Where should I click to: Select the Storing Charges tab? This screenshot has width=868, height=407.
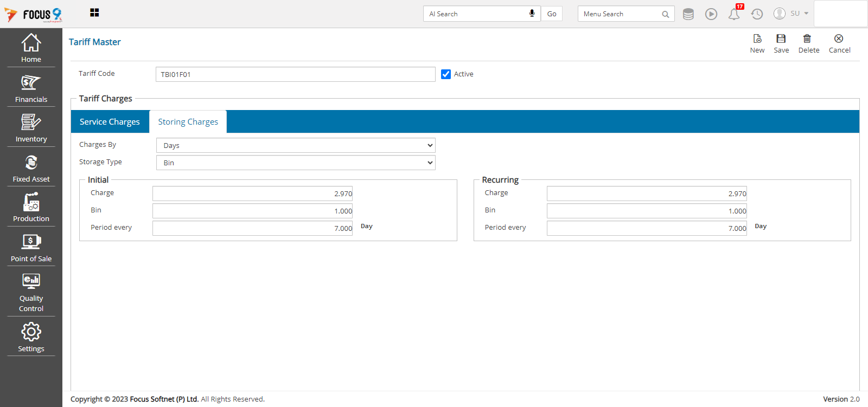pyautogui.click(x=188, y=122)
